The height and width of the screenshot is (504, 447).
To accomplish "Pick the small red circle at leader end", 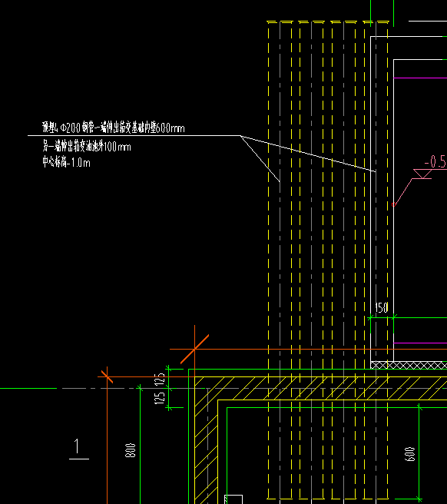I will [x=394, y=204].
